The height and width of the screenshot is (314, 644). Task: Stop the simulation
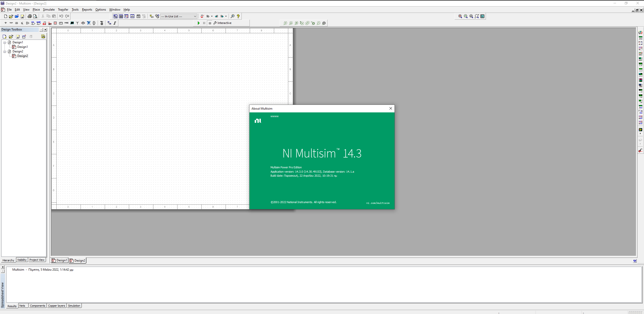coord(210,23)
